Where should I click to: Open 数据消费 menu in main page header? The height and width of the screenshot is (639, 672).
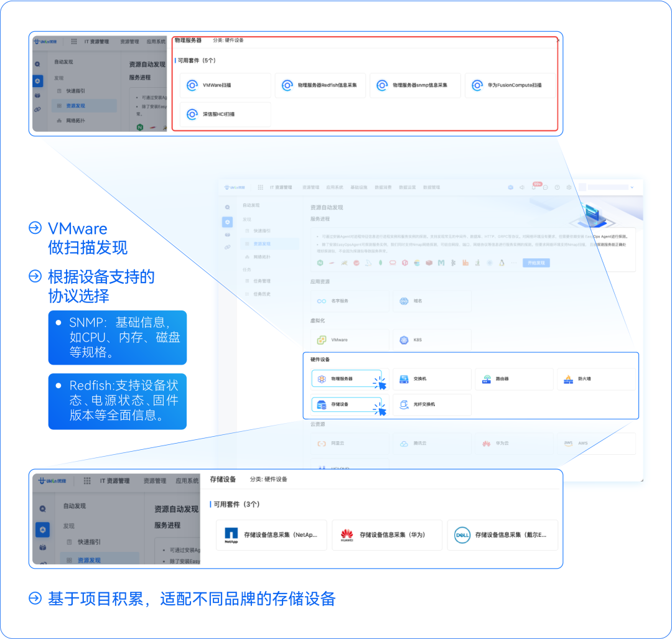(x=383, y=187)
